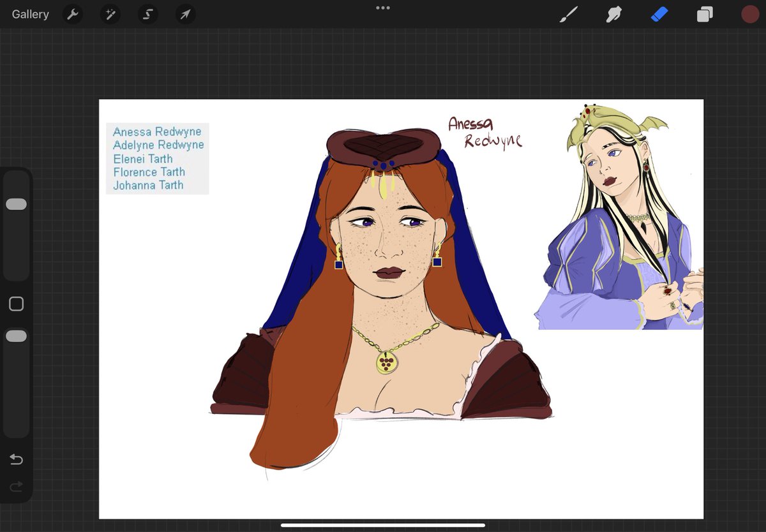The image size is (766, 532).
Task: Tap the 'Florence Tarth' name in list
Action: [x=149, y=172]
